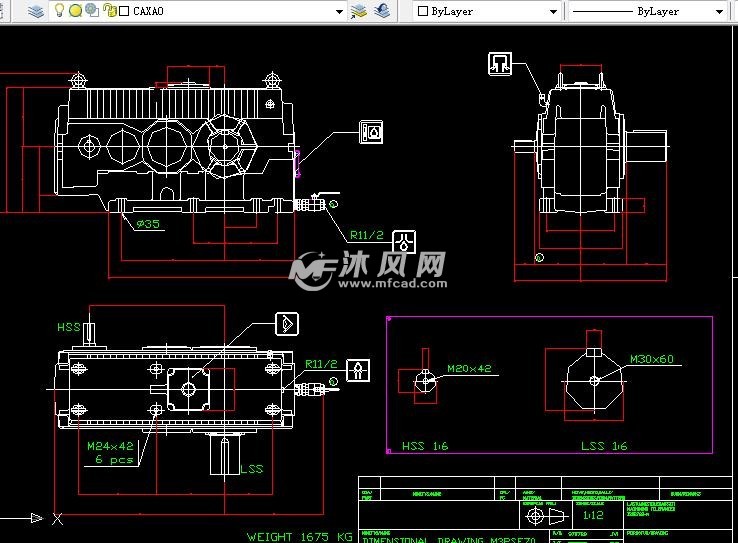Click the triangular arrow symbol above plan view
Screen dimensions: 738x543
(x=287, y=324)
